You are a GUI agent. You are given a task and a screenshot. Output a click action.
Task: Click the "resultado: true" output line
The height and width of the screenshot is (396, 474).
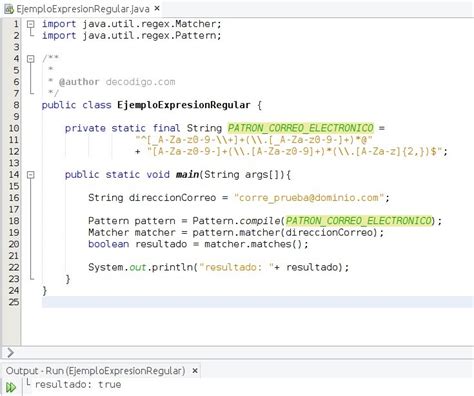78,384
